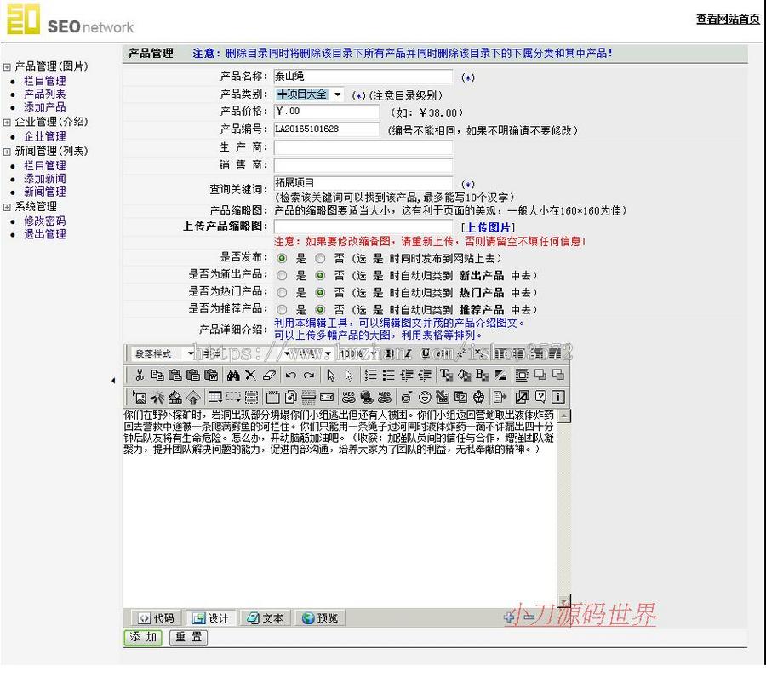766x700 pixels.
Task: Click the insert Flash icon
Action: coord(157,397)
